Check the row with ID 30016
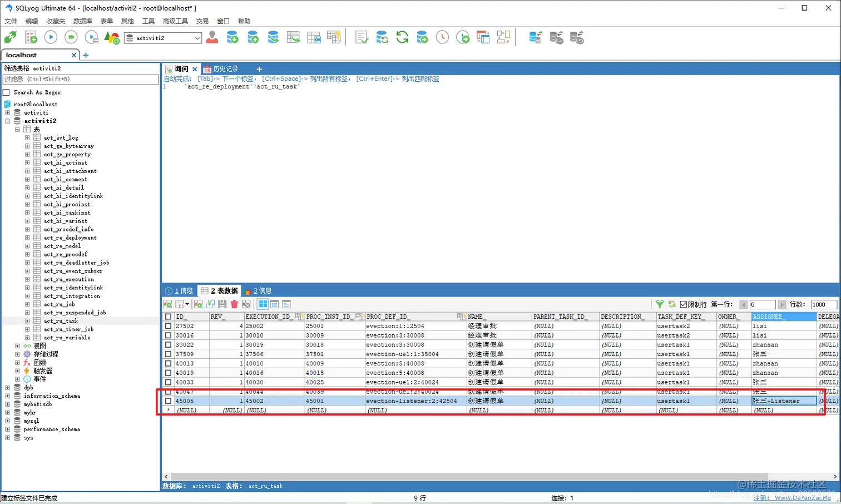Viewport: 841px width, 504px height. 168,335
